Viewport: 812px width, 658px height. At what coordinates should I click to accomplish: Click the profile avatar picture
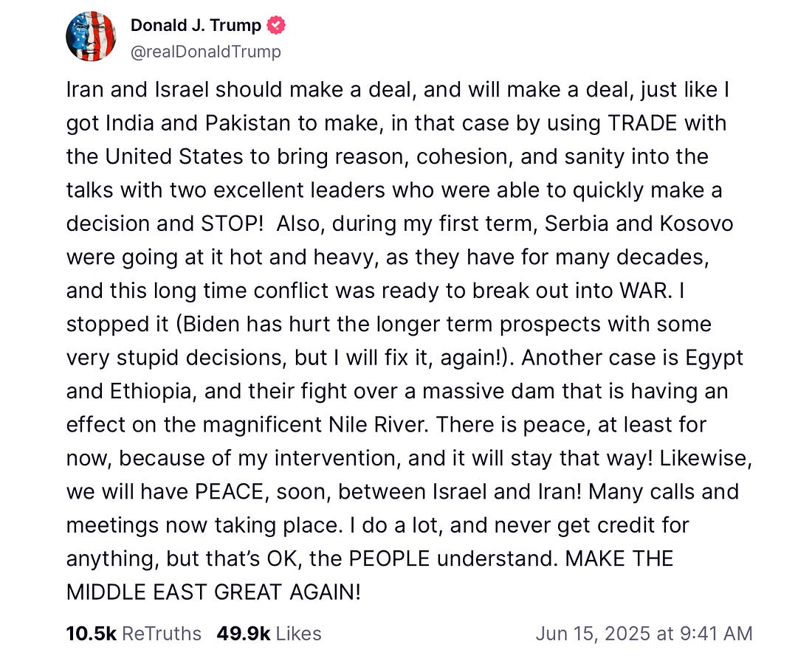tap(92, 37)
